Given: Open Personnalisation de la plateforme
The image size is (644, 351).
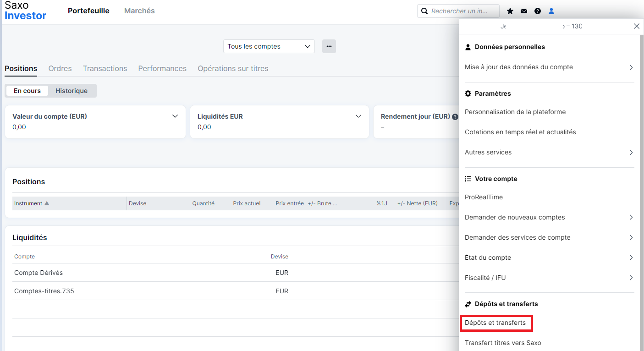Looking at the screenshot, I should (x=515, y=112).
